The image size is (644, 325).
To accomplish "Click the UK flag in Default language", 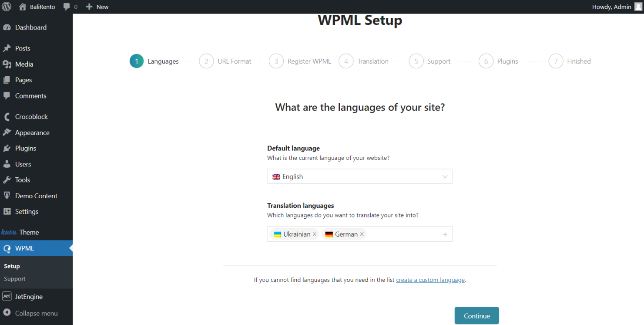I will pos(276,176).
